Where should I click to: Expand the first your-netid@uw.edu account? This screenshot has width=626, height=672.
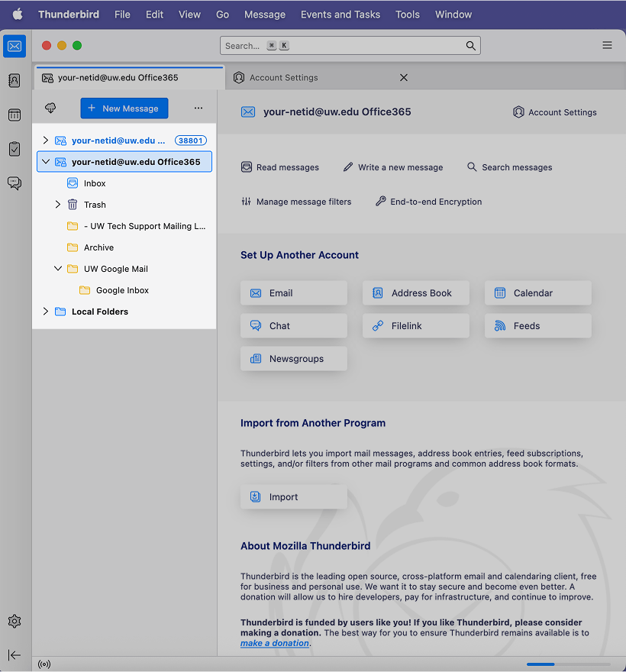46,141
